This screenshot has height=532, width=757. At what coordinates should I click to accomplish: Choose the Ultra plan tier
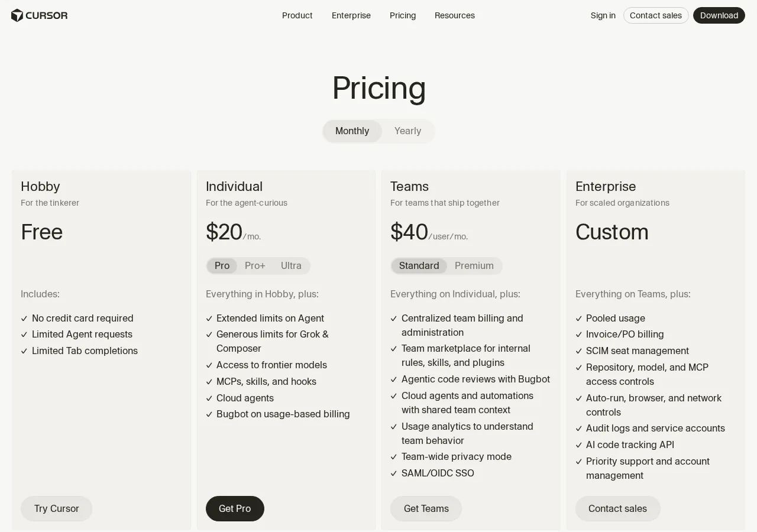point(291,266)
